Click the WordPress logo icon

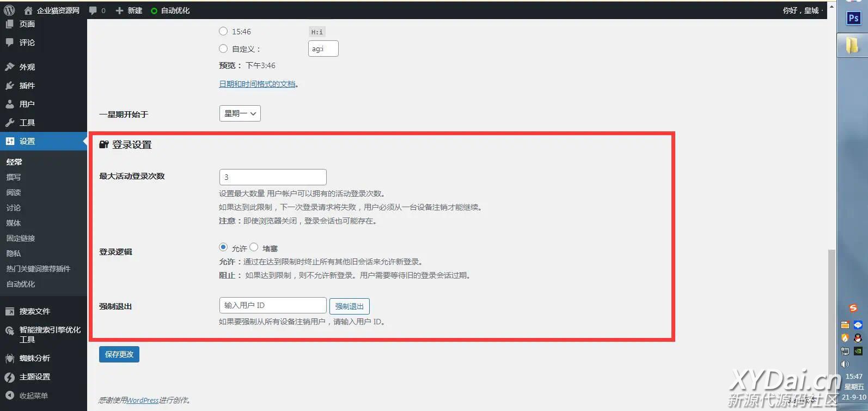tap(9, 10)
